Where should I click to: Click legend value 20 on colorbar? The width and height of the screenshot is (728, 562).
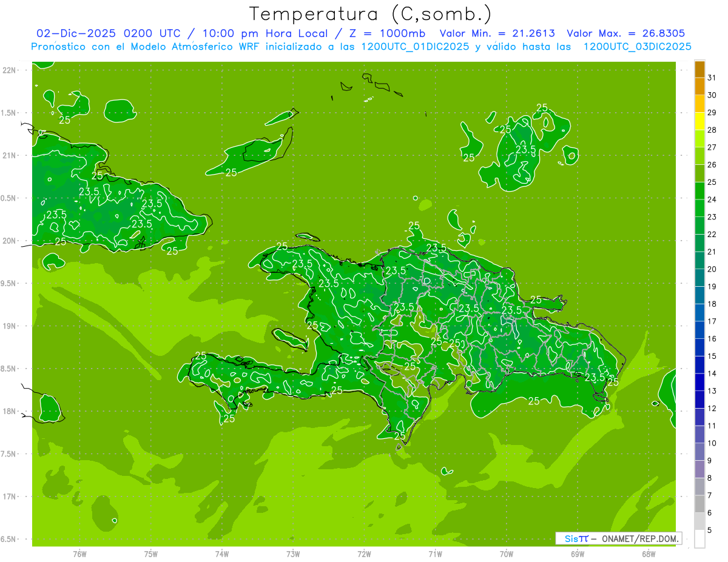tap(712, 269)
